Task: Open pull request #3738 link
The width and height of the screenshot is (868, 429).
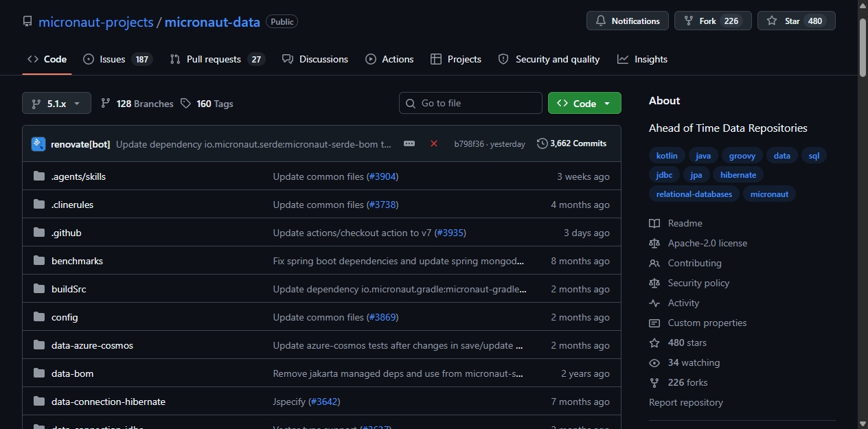Action: [x=382, y=205]
